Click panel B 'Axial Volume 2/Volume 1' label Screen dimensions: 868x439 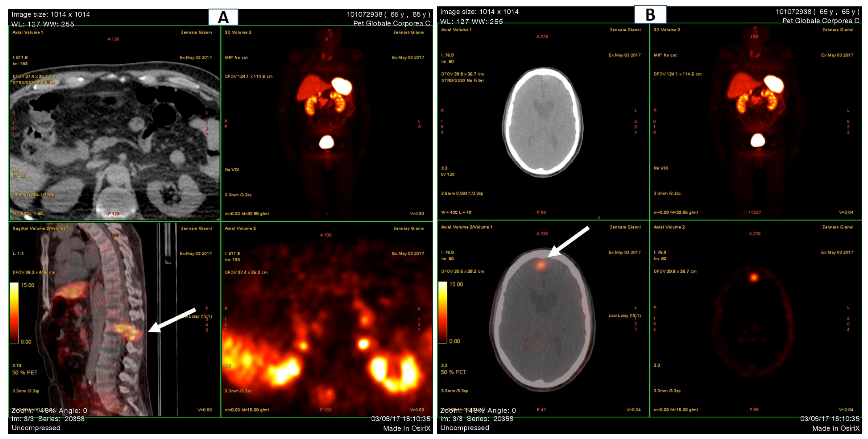[x=467, y=227]
